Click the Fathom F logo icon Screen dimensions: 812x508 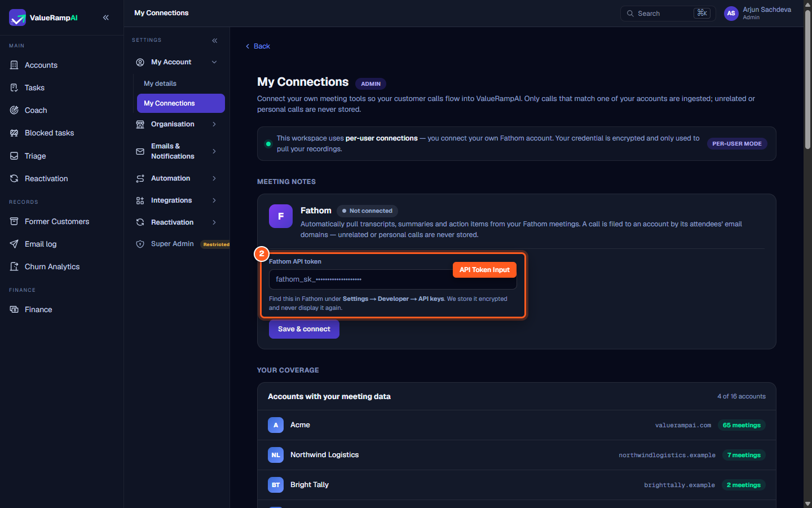pyautogui.click(x=281, y=216)
